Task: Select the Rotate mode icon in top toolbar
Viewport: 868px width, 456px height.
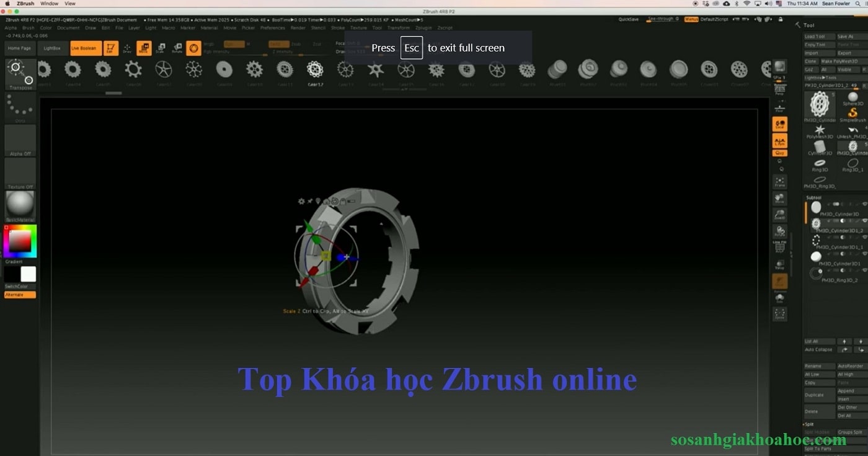Action: (x=177, y=48)
